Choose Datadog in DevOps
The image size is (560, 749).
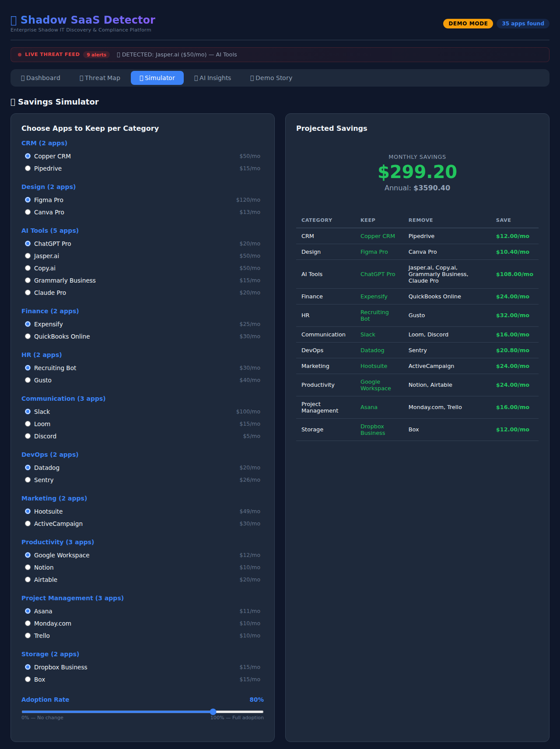(x=28, y=468)
